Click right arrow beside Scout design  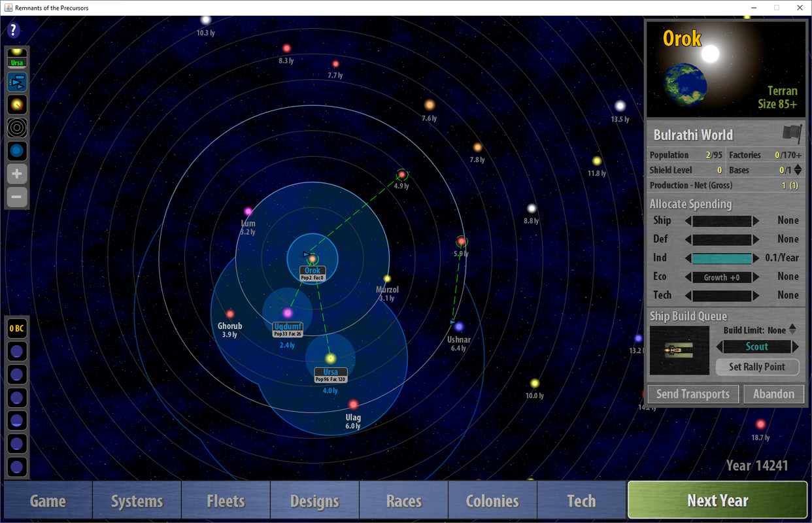(796, 346)
